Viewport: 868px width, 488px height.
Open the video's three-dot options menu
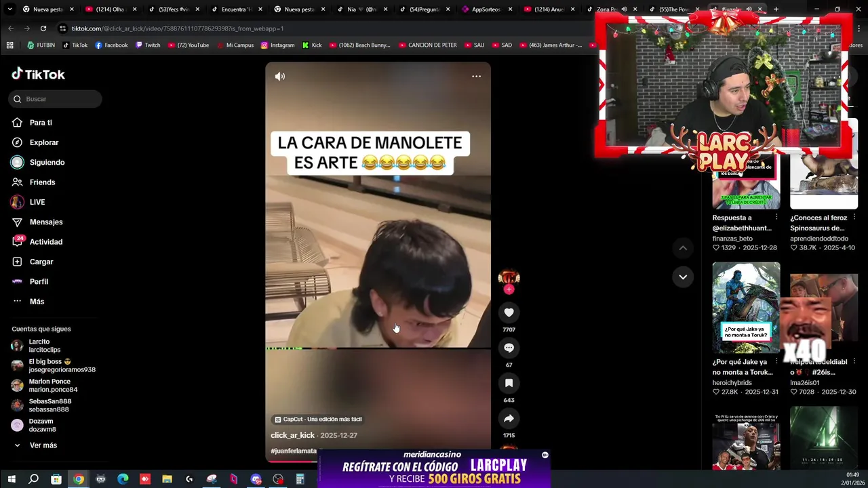(x=476, y=77)
